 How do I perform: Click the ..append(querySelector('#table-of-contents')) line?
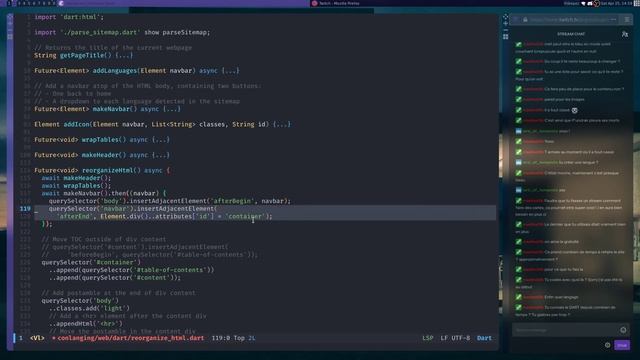pyautogui.click(x=131, y=270)
